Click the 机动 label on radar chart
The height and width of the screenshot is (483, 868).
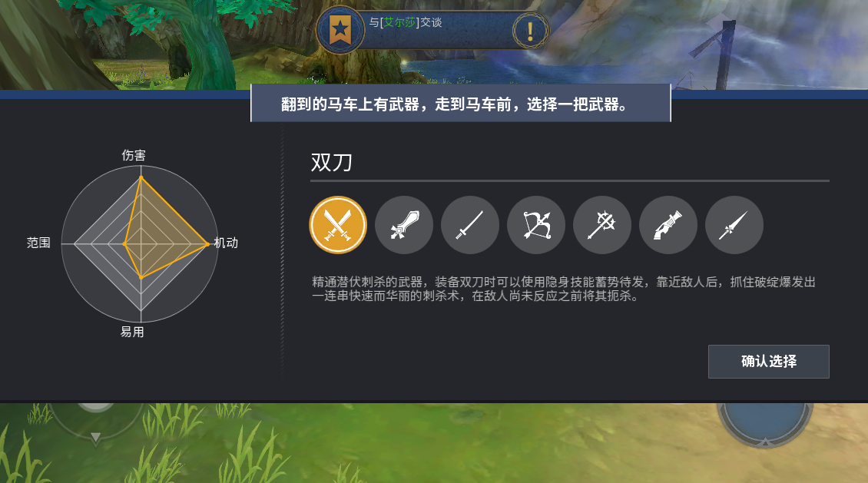click(226, 243)
